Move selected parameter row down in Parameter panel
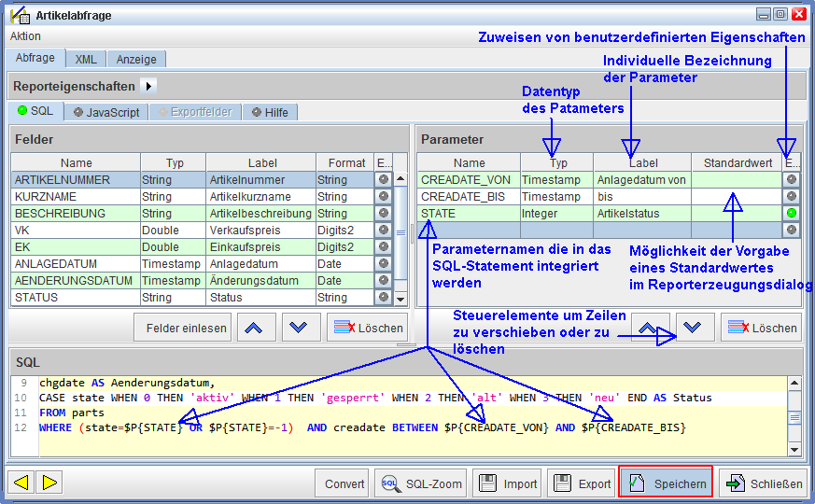The height and width of the screenshot is (504, 815). point(695,328)
